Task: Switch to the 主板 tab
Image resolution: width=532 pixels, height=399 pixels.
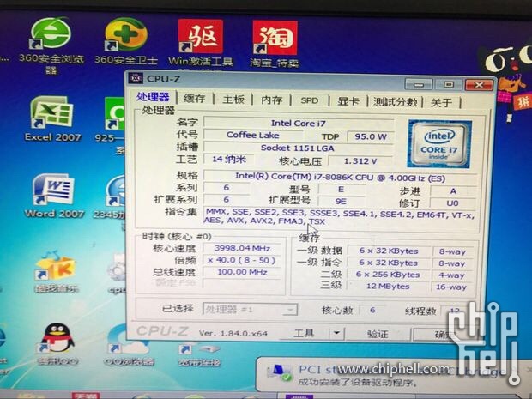Action: pyautogui.click(x=233, y=100)
